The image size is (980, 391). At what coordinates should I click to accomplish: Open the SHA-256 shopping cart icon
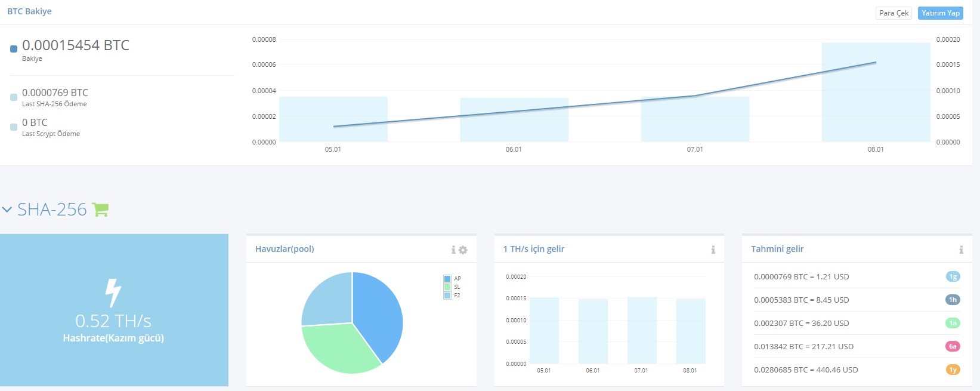100,210
